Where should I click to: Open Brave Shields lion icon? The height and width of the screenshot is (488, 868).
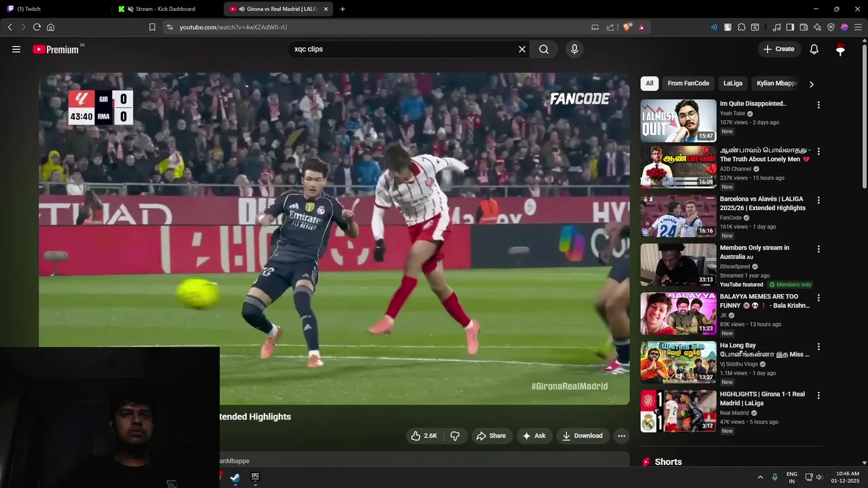[627, 27]
